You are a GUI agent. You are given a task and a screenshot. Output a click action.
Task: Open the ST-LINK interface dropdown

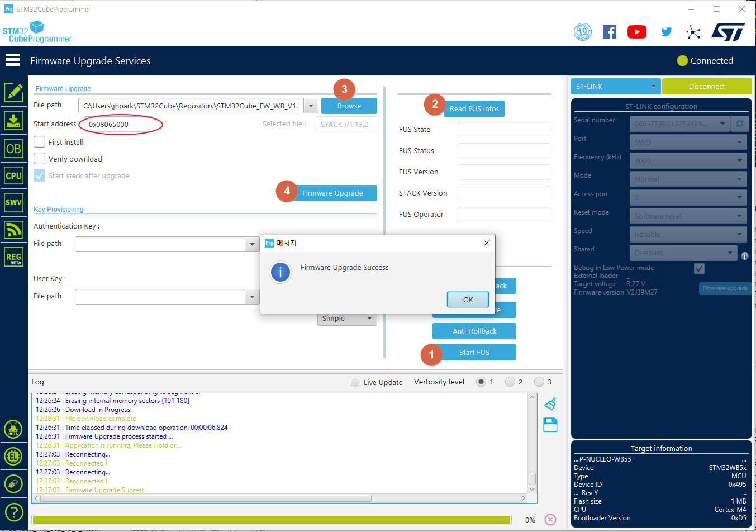tap(616, 86)
